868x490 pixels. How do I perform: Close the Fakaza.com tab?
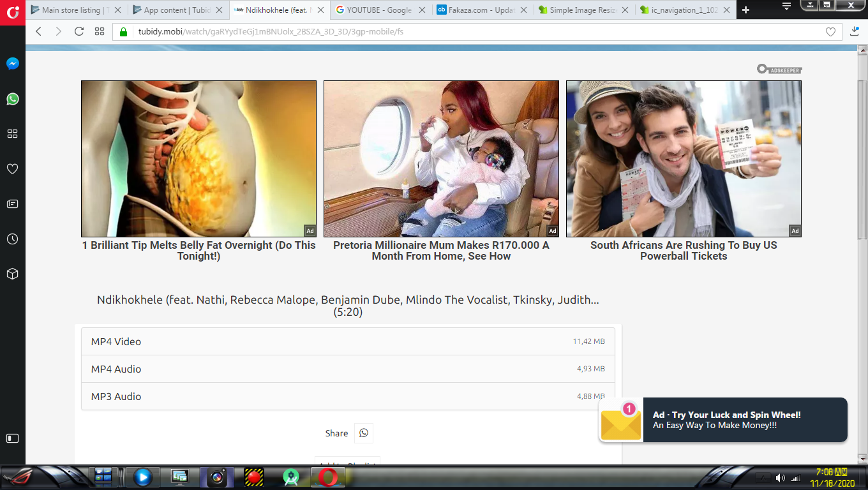tap(523, 10)
